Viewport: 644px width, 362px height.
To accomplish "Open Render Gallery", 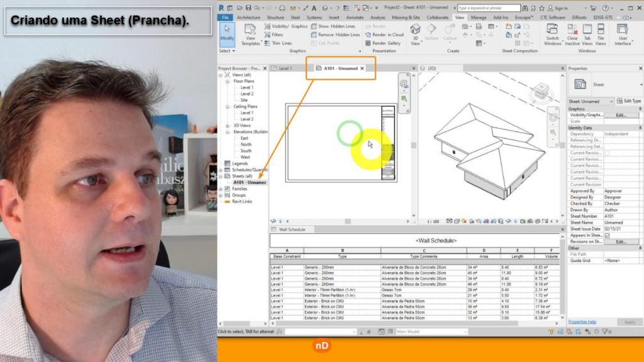I will pyautogui.click(x=382, y=43).
